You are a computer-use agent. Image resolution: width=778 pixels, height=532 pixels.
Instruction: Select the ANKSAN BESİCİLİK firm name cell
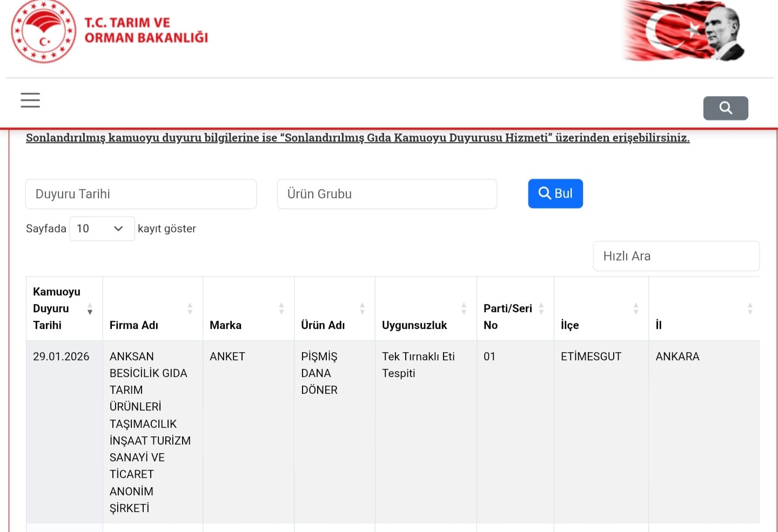coord(150,432)
